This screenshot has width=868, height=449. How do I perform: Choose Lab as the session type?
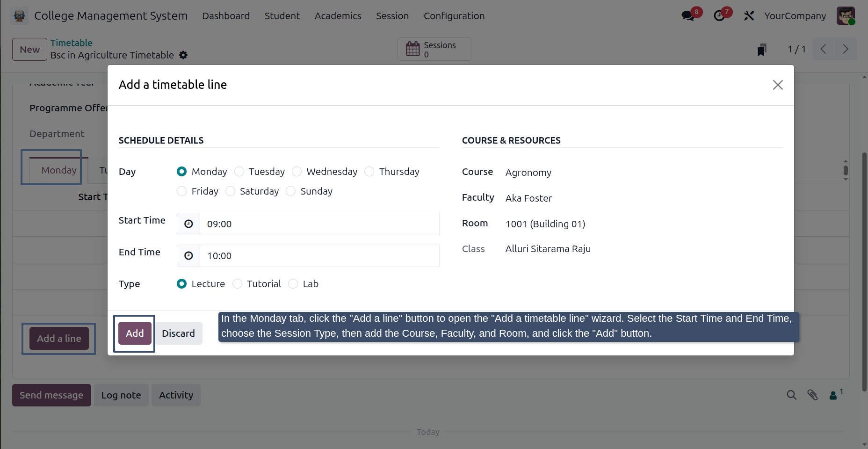point(293,284)
